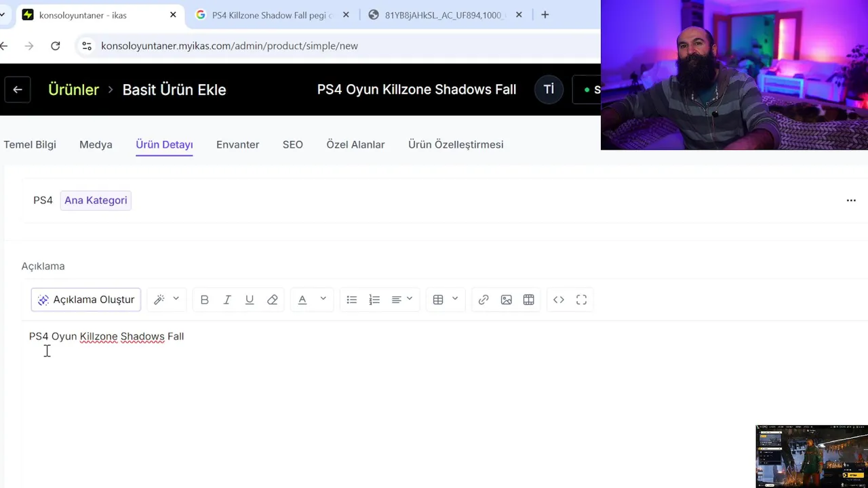
Task: Click the address bar URL
Action: pyautogui.click(x=229, y=45)
